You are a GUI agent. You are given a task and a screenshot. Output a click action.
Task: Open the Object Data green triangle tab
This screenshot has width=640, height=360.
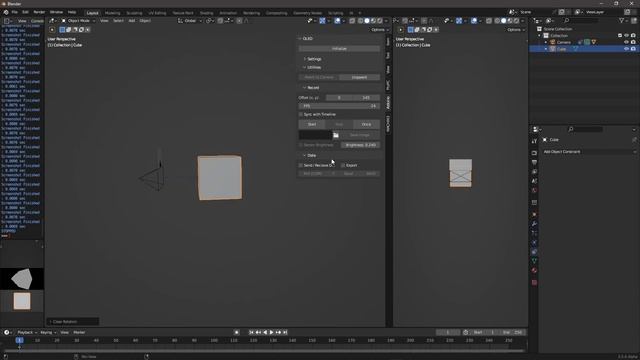click(534, 261)
